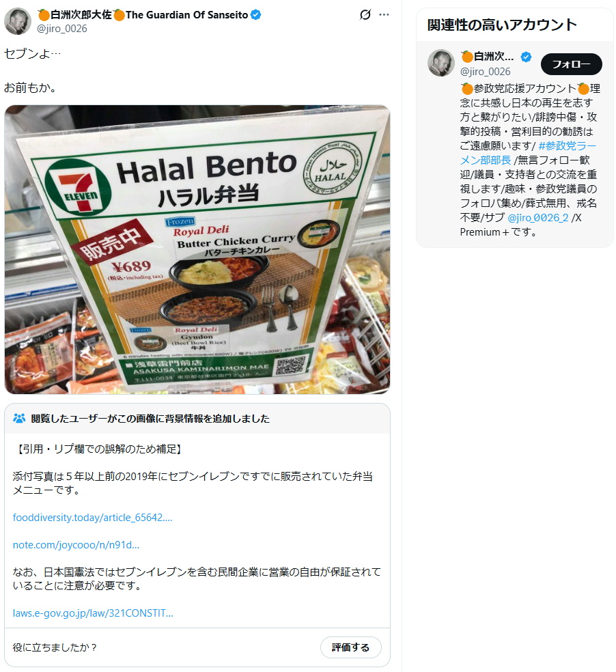Open the note.com/joycooo link
Viewport: 616px width, 672px height.
pyautogui.click(x=76, y=545)
